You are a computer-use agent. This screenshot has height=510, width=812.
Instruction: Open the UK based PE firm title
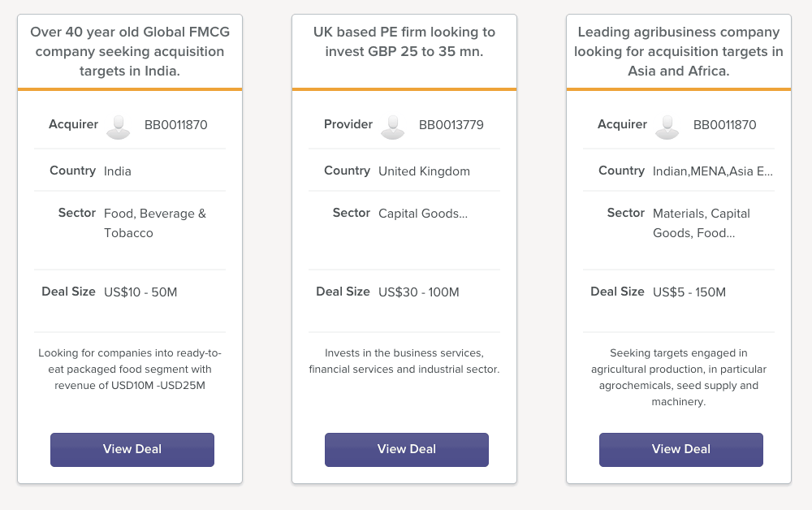(x=404, y=41)
